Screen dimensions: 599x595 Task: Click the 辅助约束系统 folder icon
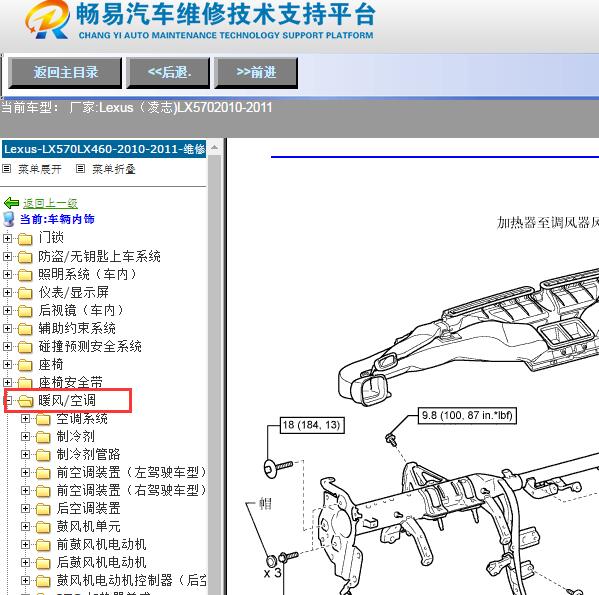click(x=25, y=329)
